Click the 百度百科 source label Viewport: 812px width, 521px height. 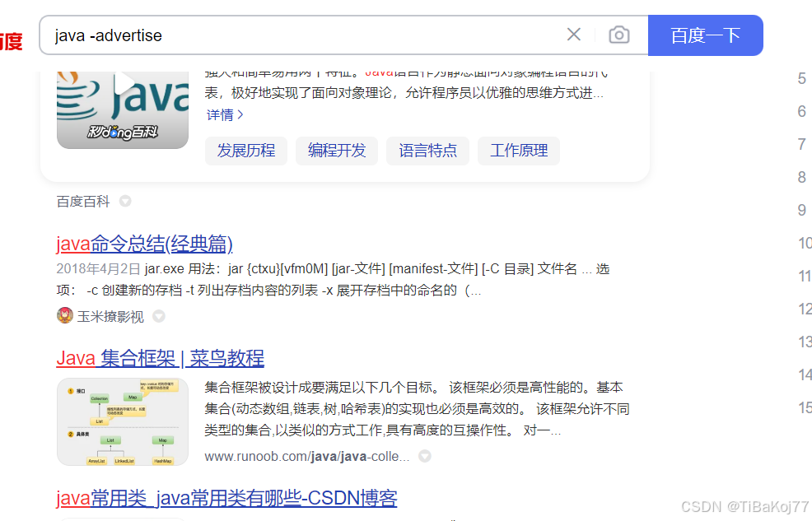83,202
